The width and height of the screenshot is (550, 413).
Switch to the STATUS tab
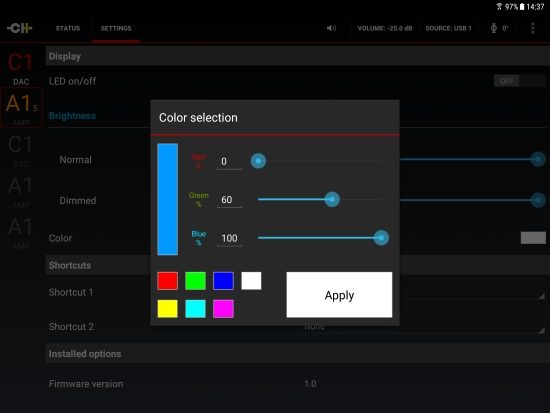[68, 28]
